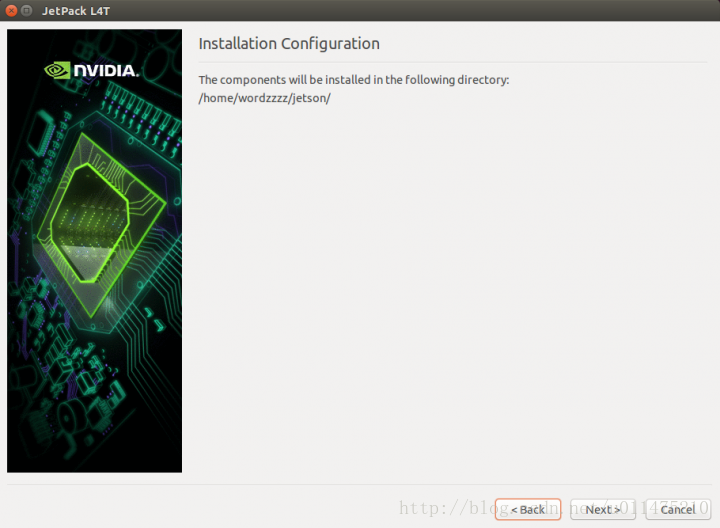Maximize the JetPack L4T window
Screen dimensions: 720x528
[x=27, y=11]
